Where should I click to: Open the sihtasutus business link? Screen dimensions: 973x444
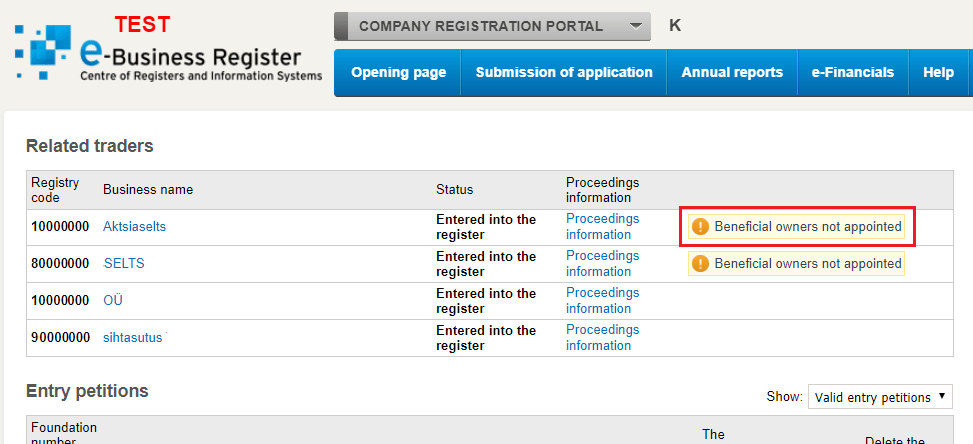coord(132,338)
